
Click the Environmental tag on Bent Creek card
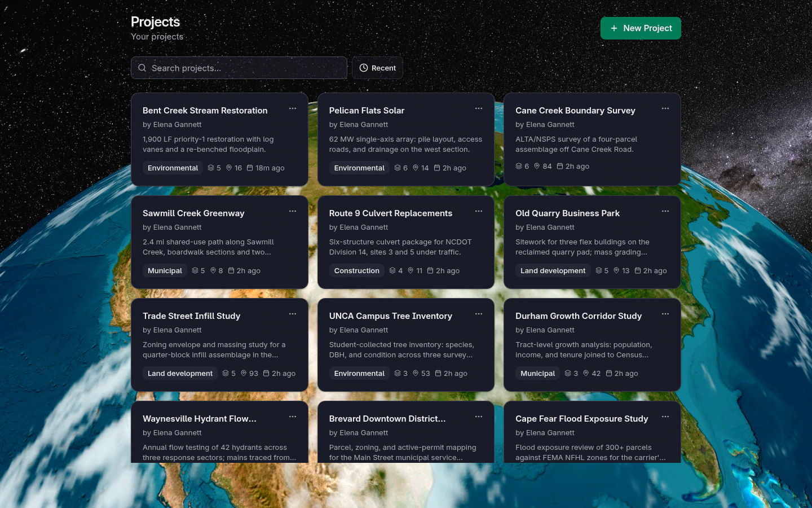(173, 168)
